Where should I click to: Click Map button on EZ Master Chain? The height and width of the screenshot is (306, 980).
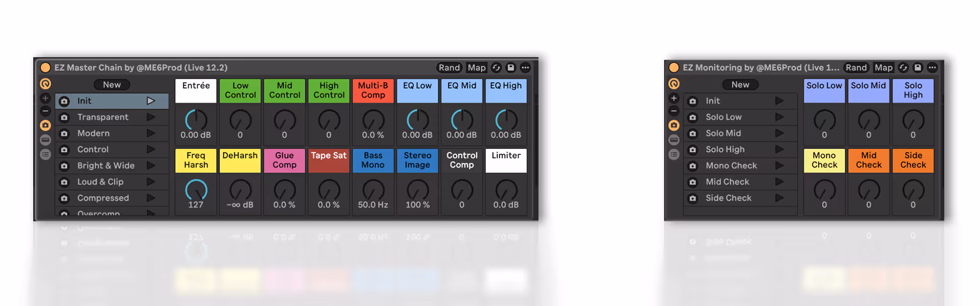tap(477, 67)
